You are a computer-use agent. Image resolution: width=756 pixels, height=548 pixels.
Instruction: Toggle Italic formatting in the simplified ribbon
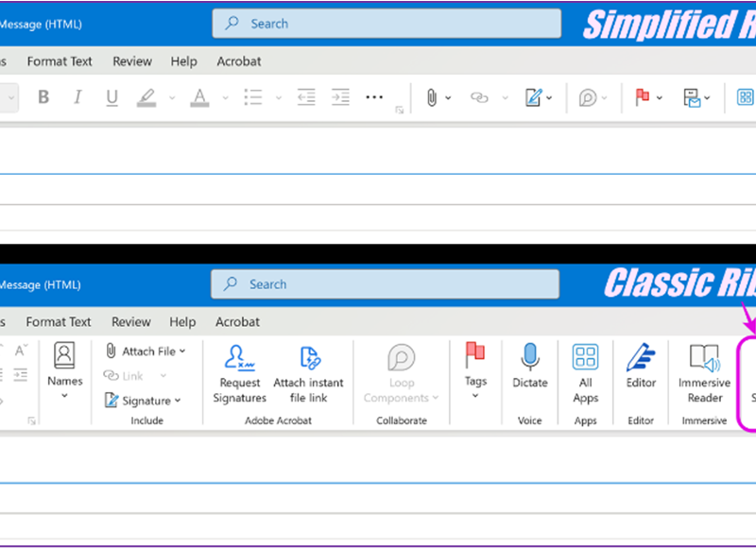(77, 97)
